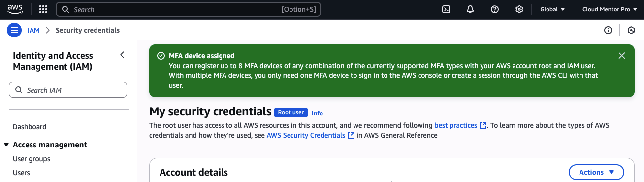The width and height of the screenshot is (644, 182).
Task: Open the Global region dropdown
Action: pos(552,9)
